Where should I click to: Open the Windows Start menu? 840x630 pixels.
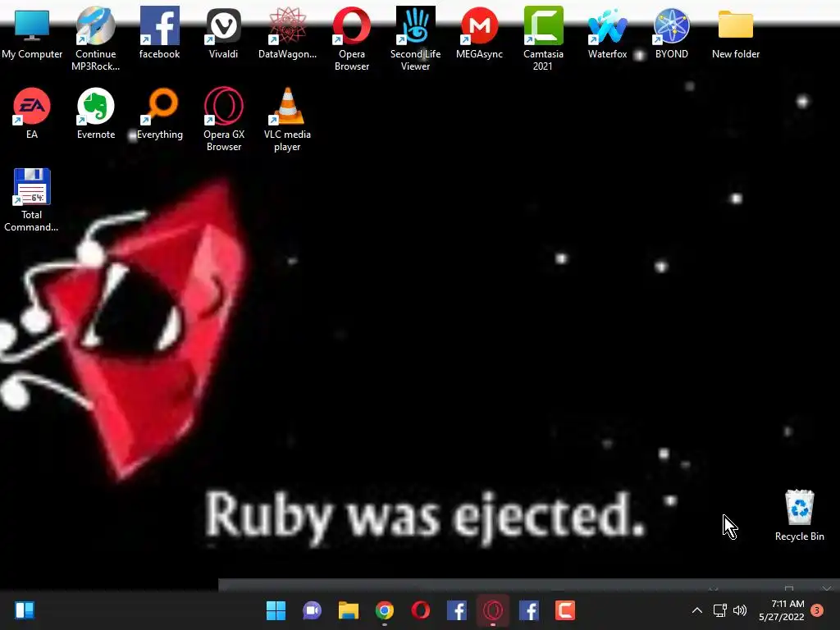276,610
